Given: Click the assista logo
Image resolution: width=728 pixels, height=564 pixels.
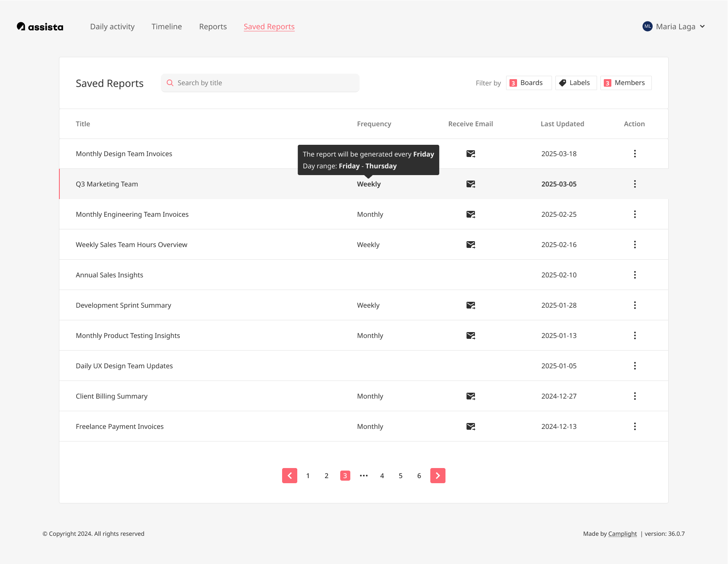Looking at the screenshot, I should coord(40,27).
